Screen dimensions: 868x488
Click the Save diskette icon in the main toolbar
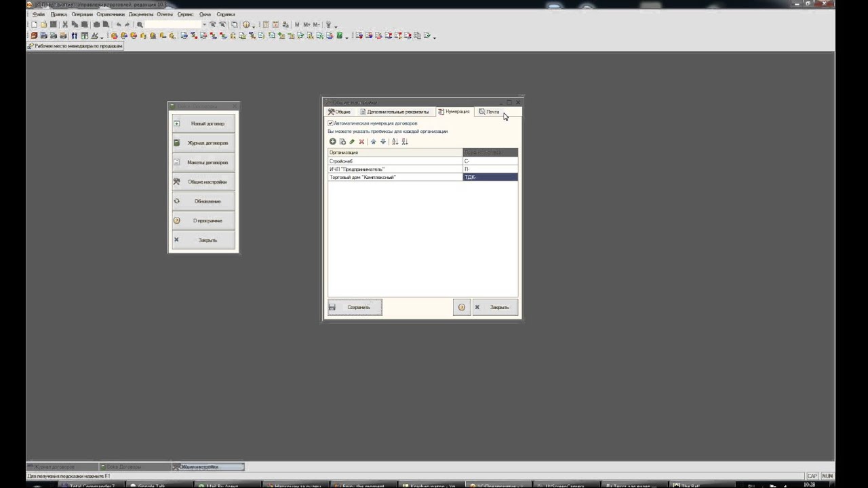[53, 24]
